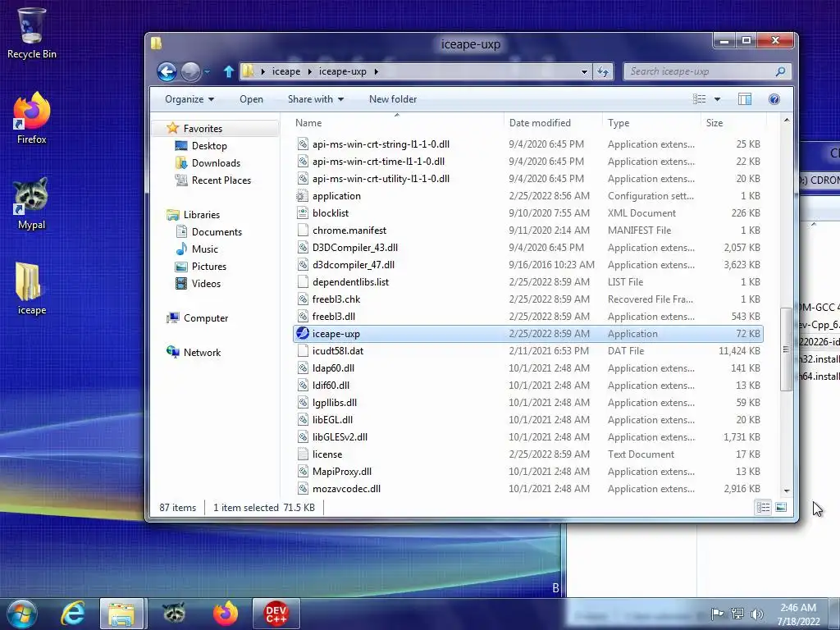Select libEGL.dll file icon
Image resolution: width=840 pixels, height=630 pixels.
click(303, 419)
